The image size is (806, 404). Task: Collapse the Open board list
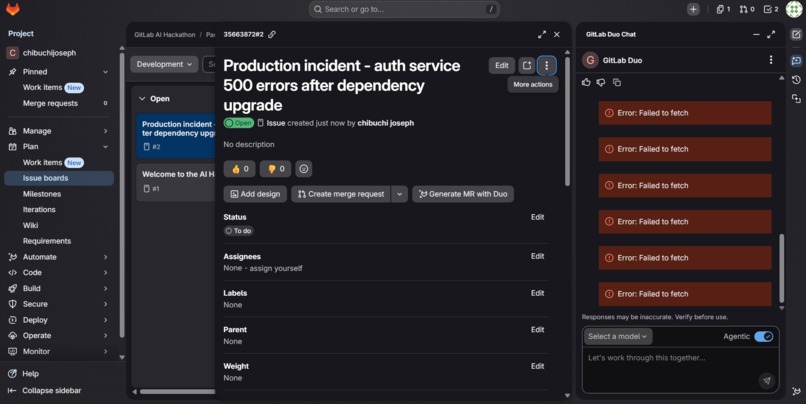(x=142, y=99)
